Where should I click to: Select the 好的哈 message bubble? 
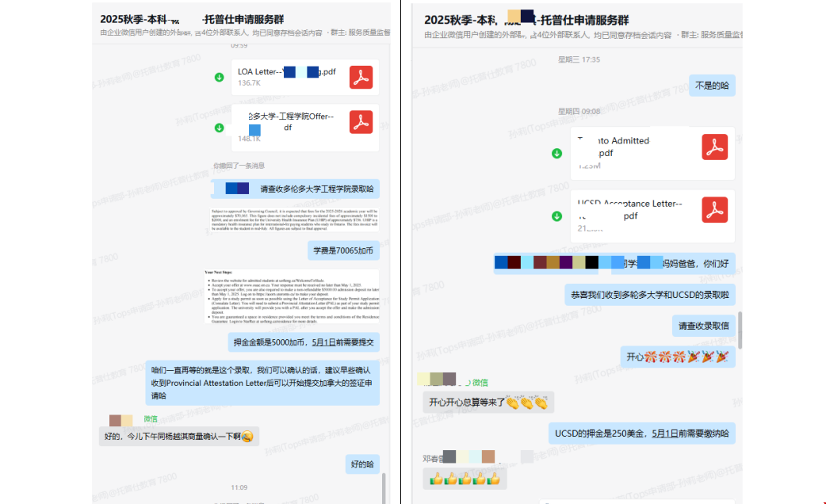362,464
